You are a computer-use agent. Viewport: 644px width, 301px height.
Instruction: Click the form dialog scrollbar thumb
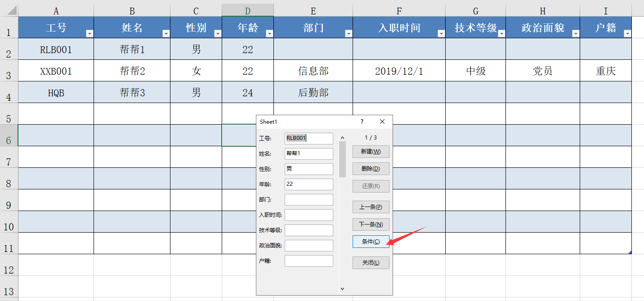342,159
